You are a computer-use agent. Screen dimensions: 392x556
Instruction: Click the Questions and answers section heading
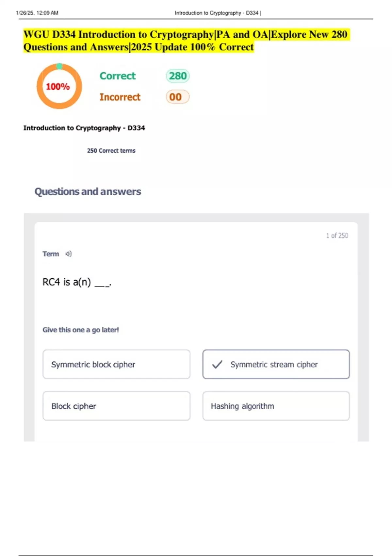[x=88, y=191]
